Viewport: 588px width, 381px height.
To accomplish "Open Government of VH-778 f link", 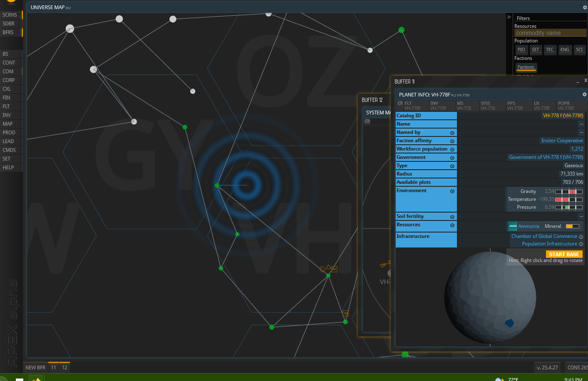I will click(546, 157).
